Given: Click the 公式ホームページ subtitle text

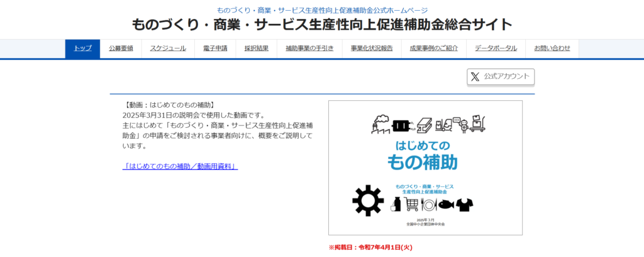Looking at the screenshot, I should [x=322, y=10].
